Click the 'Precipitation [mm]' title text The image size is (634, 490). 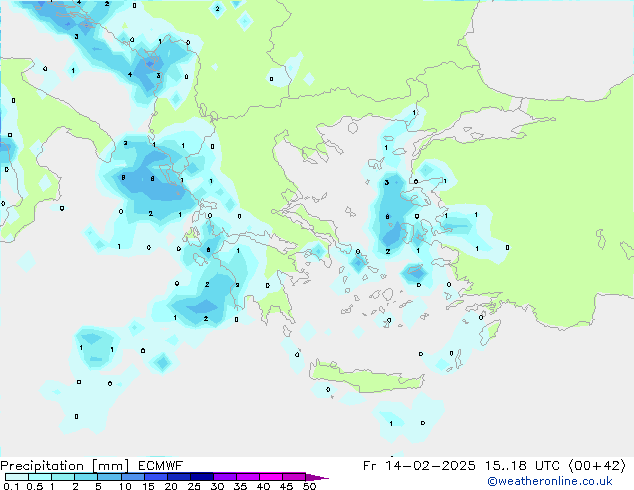[65, 466]
